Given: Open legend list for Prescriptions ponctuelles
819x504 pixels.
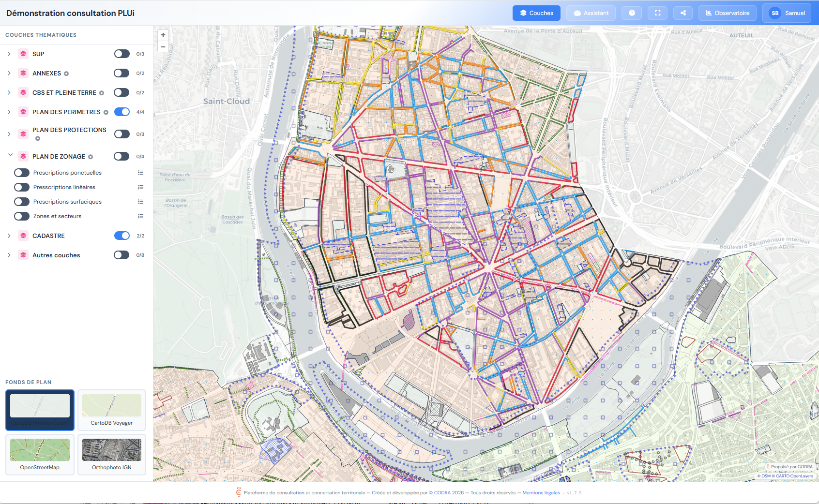Looking at the screenshot, I should click(140, 173).
